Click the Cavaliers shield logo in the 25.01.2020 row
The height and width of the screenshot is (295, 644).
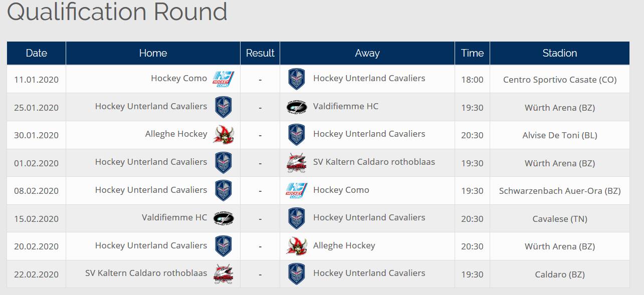click(224, 107)
